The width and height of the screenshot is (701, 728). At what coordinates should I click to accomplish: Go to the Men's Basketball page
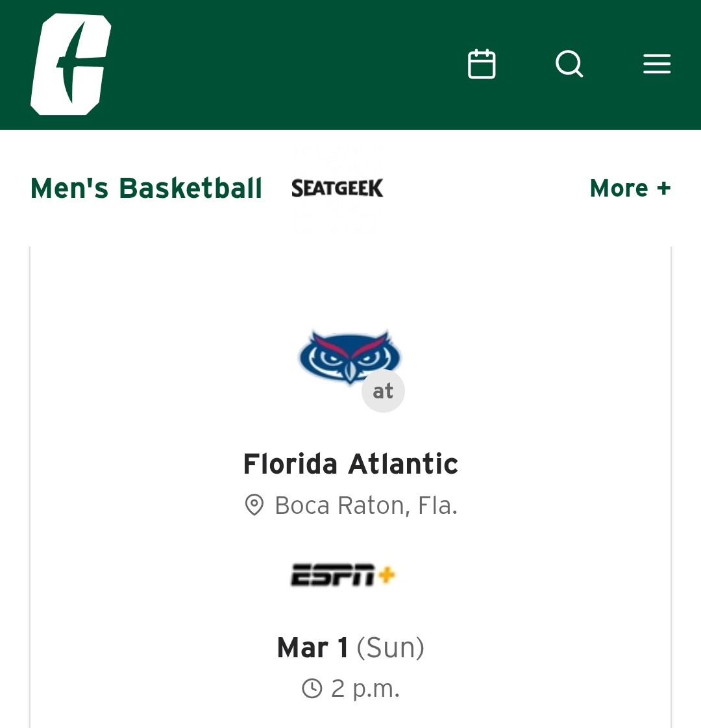[146, 188]
